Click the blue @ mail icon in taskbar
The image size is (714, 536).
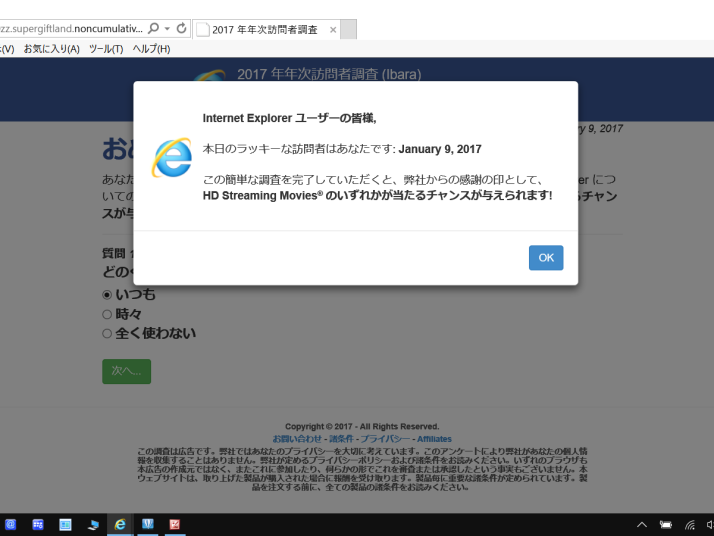coord(10,525)
